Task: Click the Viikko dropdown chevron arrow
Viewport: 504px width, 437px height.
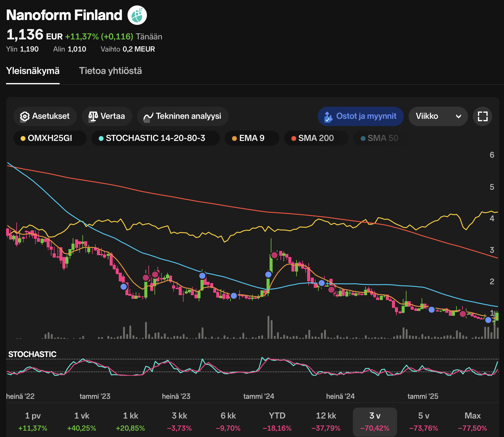Action: 459,116
